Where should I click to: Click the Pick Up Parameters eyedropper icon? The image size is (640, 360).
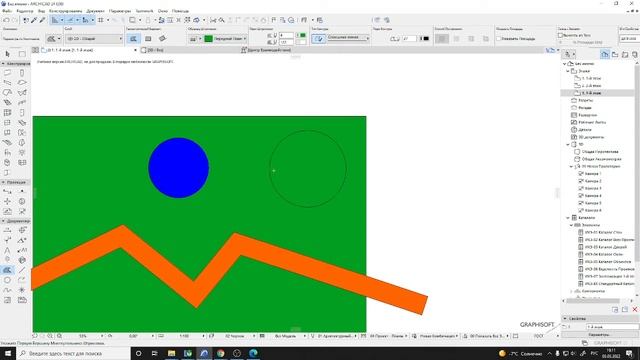click(34, 20)
